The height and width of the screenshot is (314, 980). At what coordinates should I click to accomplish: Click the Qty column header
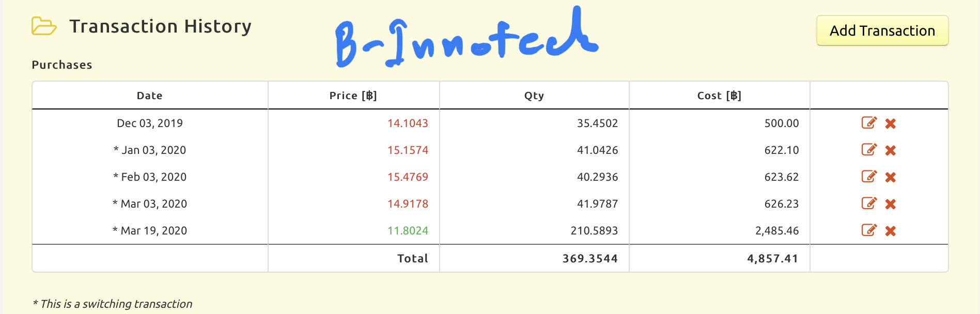click(534, 96)
